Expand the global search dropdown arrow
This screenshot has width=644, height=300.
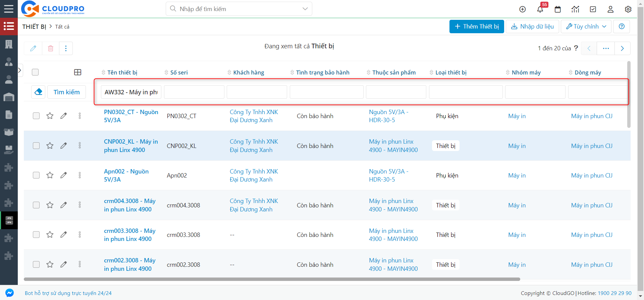[305, 9]
